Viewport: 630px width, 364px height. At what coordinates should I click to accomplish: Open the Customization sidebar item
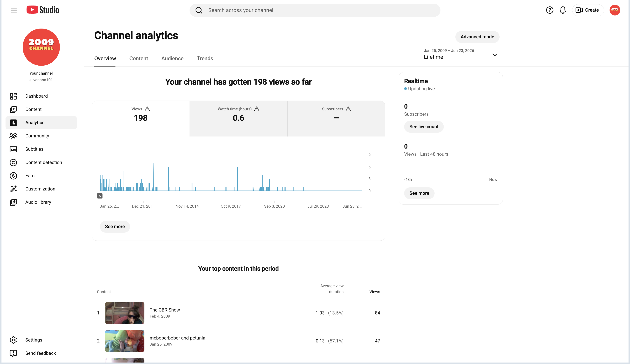click(x=41, y=189)
